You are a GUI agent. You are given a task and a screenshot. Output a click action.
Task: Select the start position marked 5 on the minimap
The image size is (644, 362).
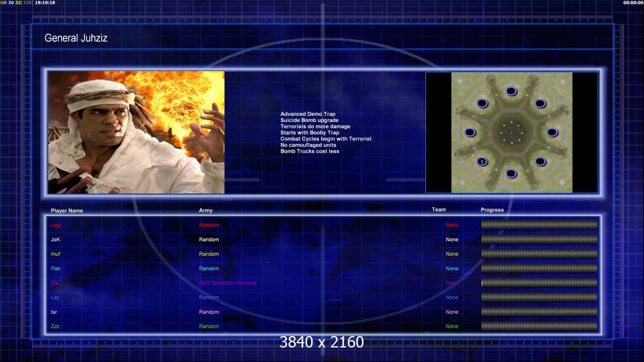(481, 162)
